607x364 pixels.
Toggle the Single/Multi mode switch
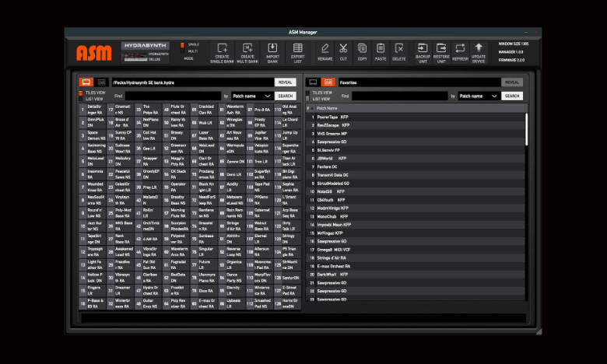[x=182, y=48]
